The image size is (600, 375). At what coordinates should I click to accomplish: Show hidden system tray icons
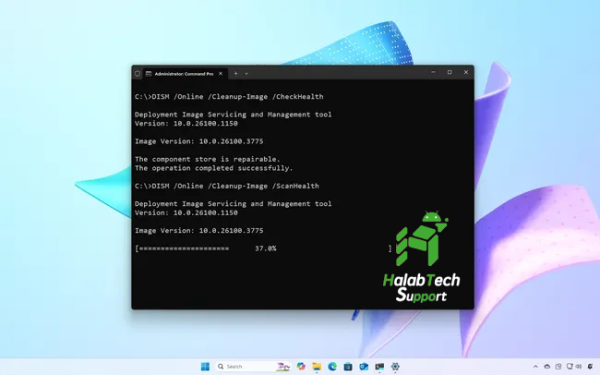click(x=535, y=367)
